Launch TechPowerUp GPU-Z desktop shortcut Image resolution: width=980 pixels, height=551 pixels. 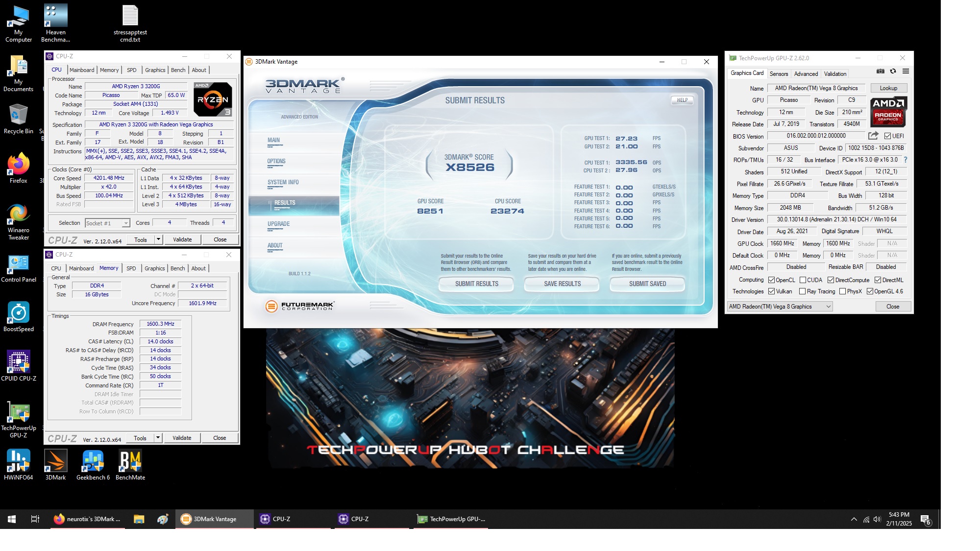pyautogui.click(x=19, y=419)
